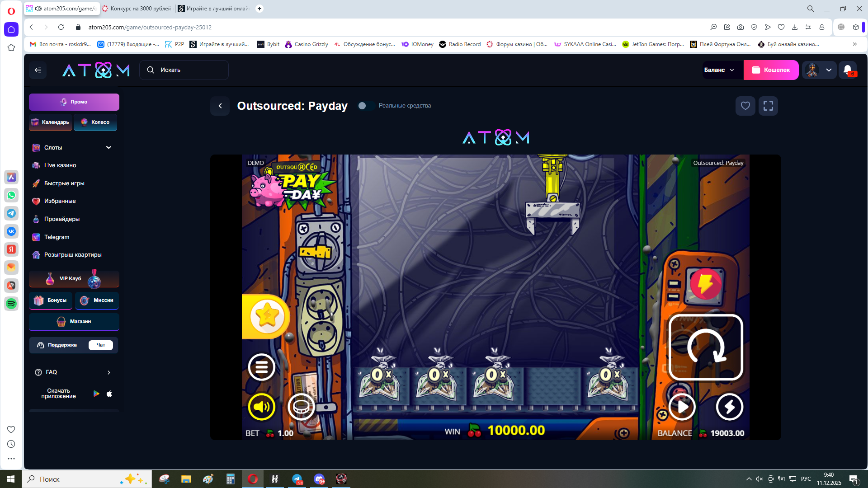Open the Баланс dropdown
The image size is (868, 488).
pos(722,70)
